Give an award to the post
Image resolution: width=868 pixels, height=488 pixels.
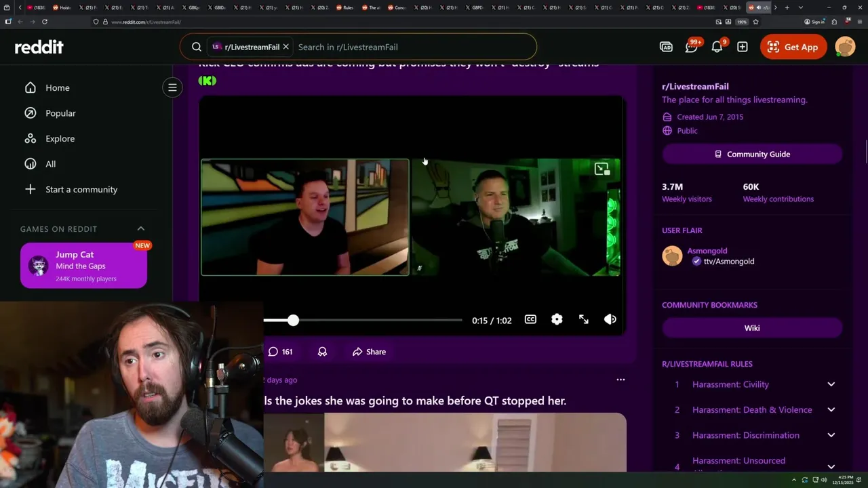(322, 352)
